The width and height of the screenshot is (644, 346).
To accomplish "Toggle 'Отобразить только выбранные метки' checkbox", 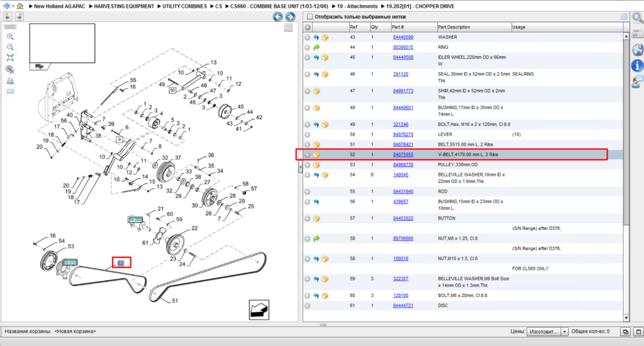I will pos(310,17).
